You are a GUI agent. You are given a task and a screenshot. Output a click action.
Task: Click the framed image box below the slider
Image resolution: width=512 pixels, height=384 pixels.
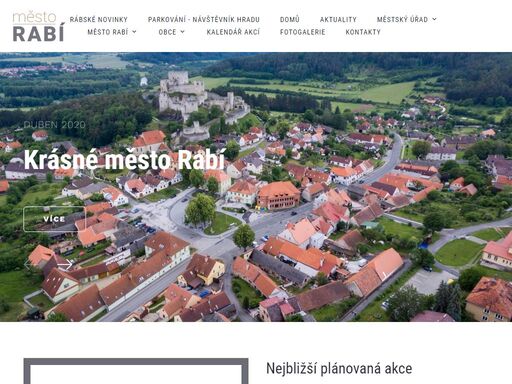click(x=136, y=371)
